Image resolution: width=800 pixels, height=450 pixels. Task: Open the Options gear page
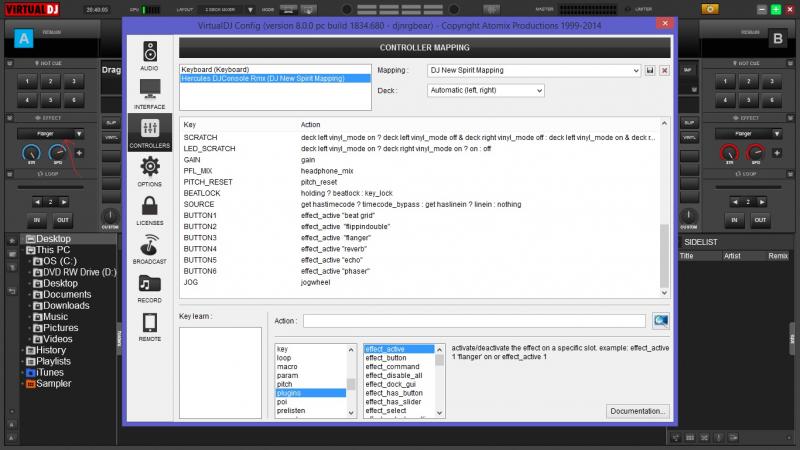[149, 171]
